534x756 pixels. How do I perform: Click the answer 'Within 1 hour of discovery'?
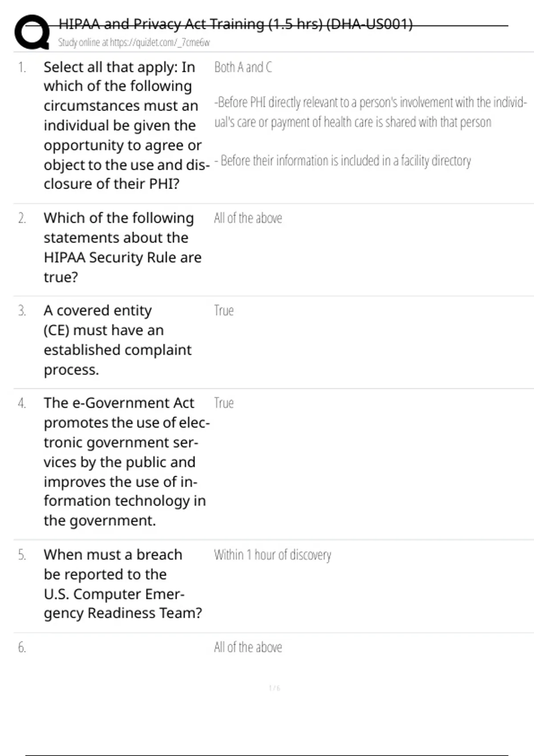[272, 555]
